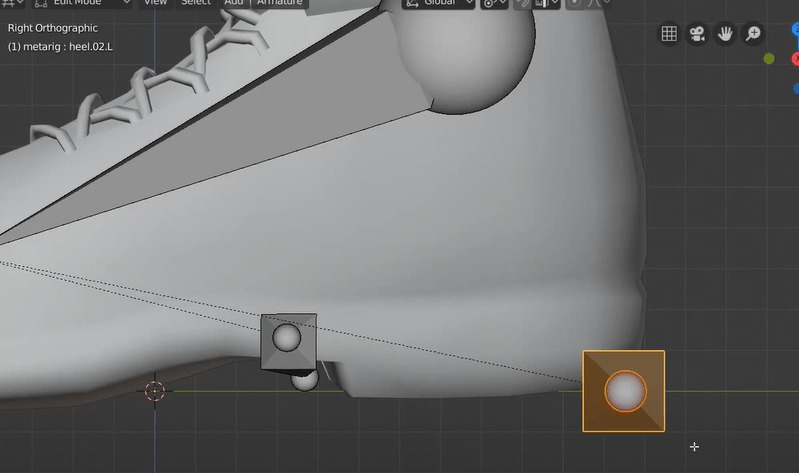Click the magnifier zoom-view icon
The image size is (799, 473).
click(753, 34)
